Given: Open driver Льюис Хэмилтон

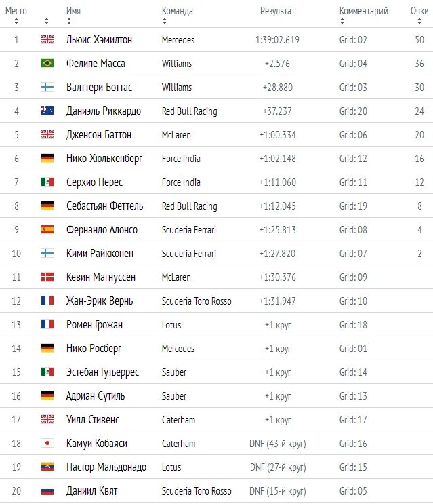Looking at the screenshot, I should 99,39.
